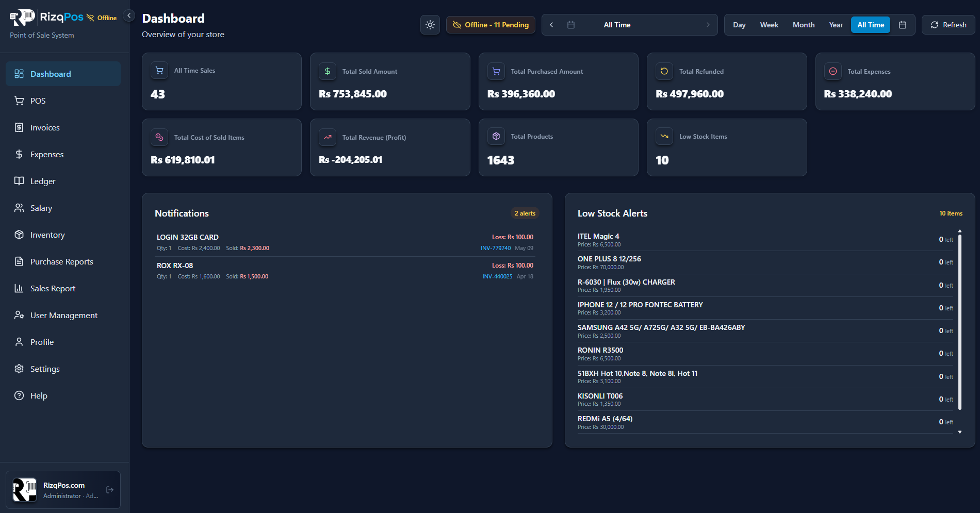Click the Offline indicator beside RizqPos logo
980x513 pixels.
(102, 18)
